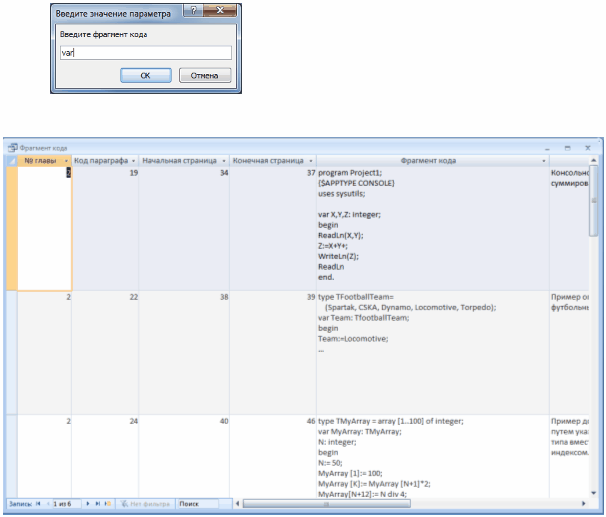Open the № главы column dropdown
Screen dimensions: 606x517
(x=66, y=160)
